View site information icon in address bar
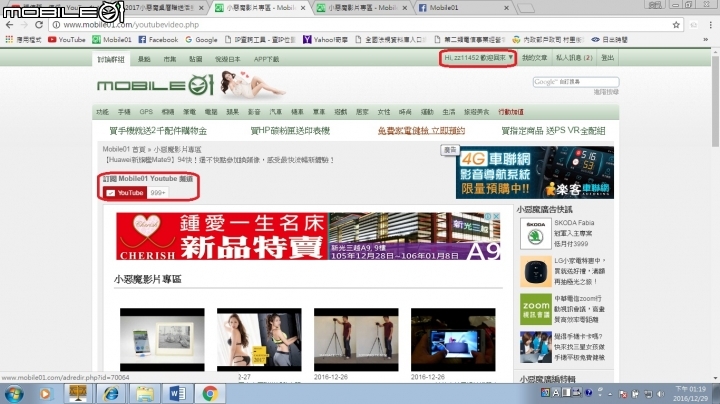The width and height of the screenshot is (720, 404). tap(56, 25)
